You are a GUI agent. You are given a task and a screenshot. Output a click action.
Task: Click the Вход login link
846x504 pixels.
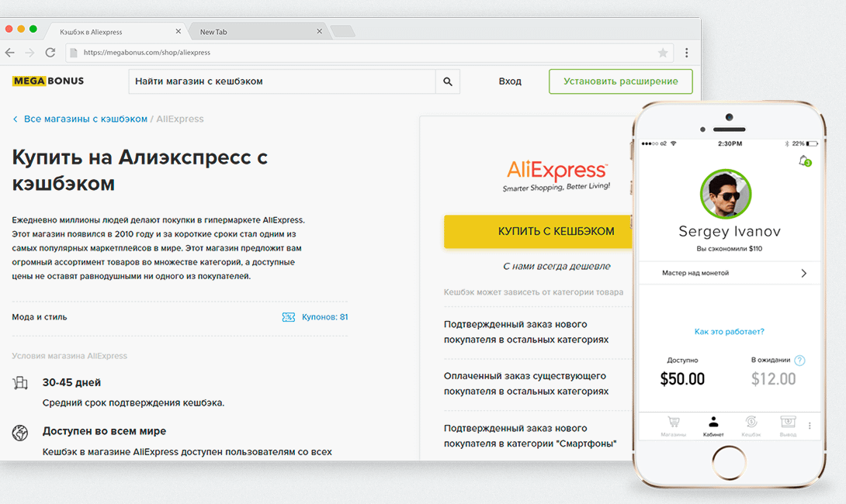click(510, 81)
